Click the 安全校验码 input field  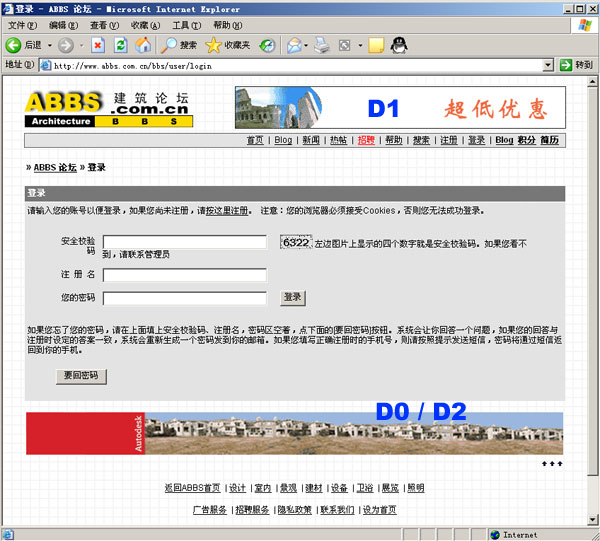pyautogui.click(x=184, y=242)
